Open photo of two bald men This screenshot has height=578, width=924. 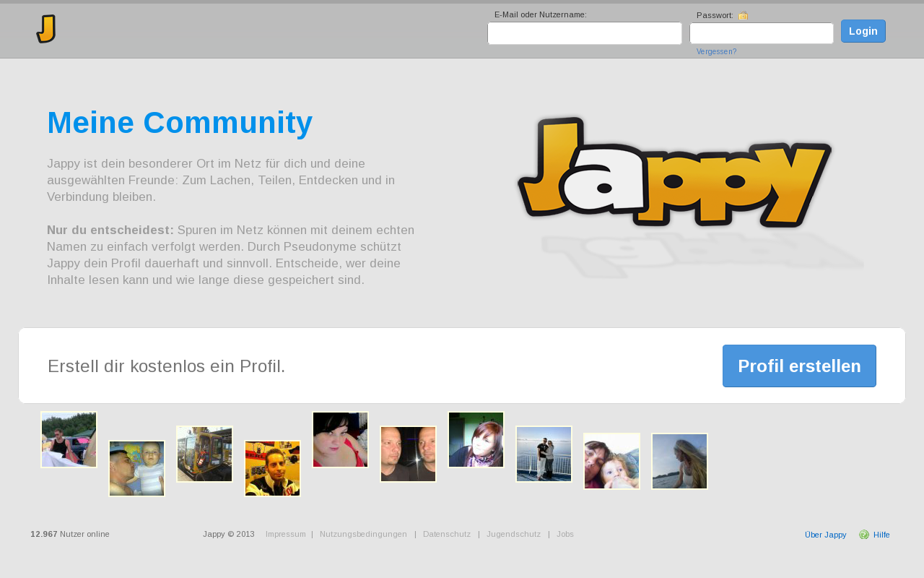click(408, 454)
